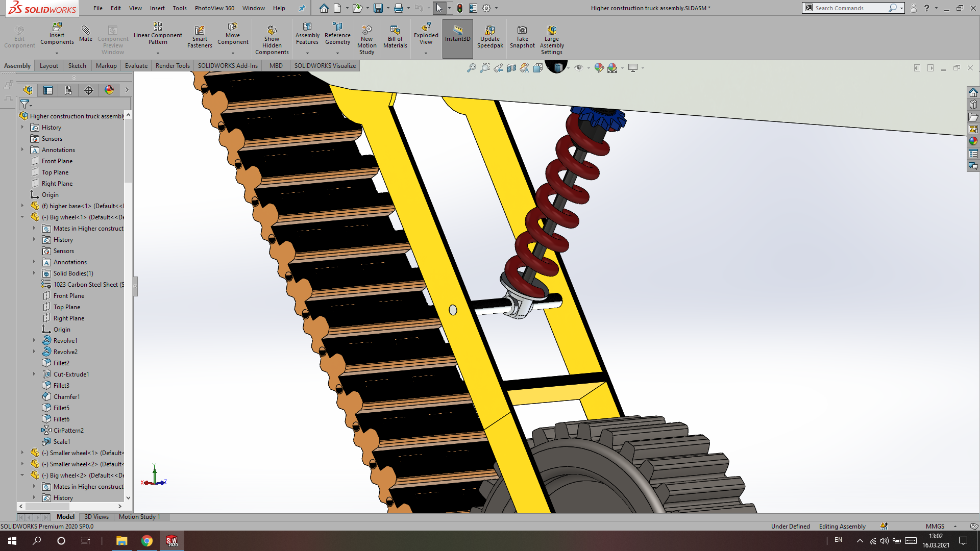Click Update Speedpak
This screenshot has width=980, height=551.
[490, 37]
